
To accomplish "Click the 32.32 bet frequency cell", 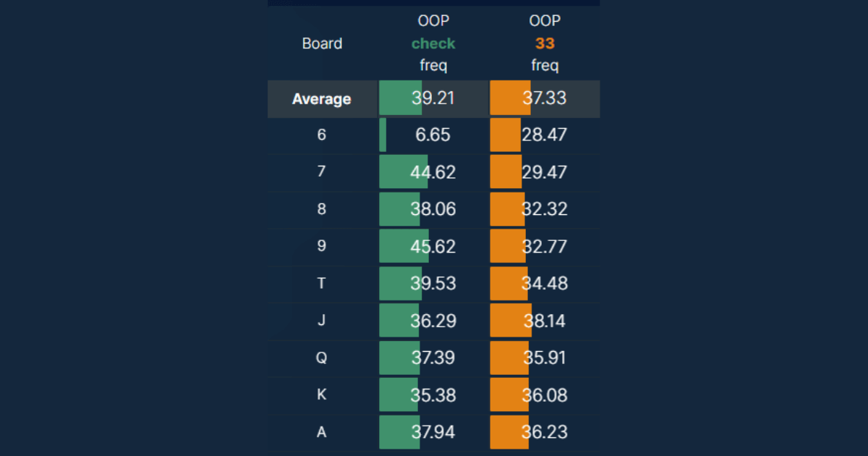I will 544,209.
